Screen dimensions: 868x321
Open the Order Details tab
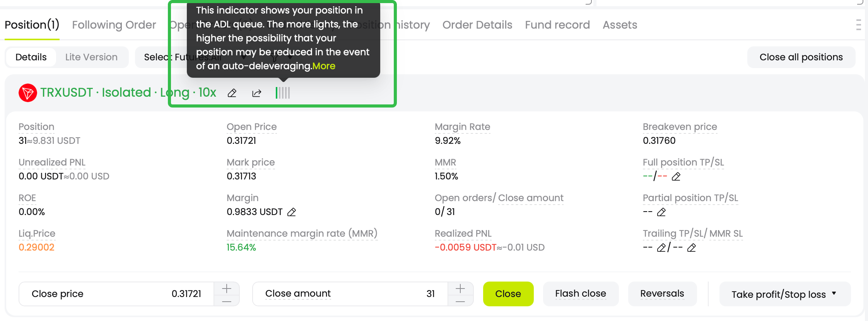[477, 25]
